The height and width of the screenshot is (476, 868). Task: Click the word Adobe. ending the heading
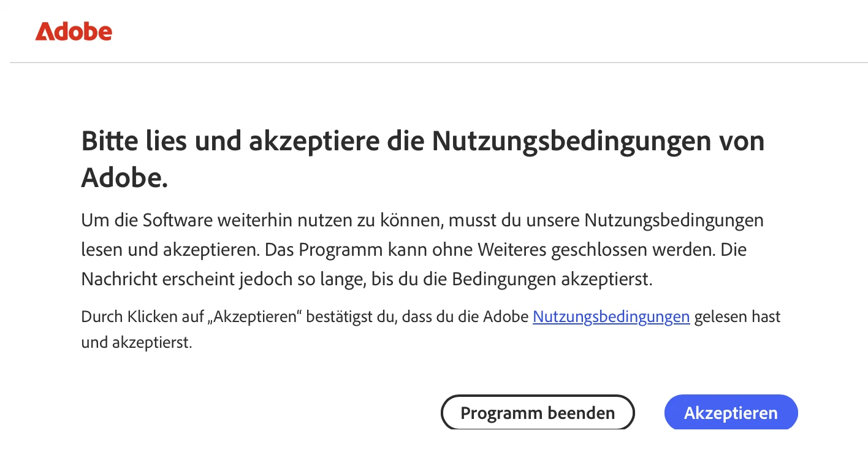pos(124,178)
